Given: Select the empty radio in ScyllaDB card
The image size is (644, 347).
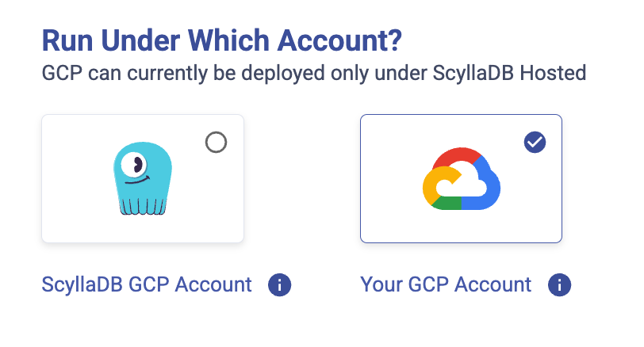Looking at the screenshot, I should click(216, 143).
